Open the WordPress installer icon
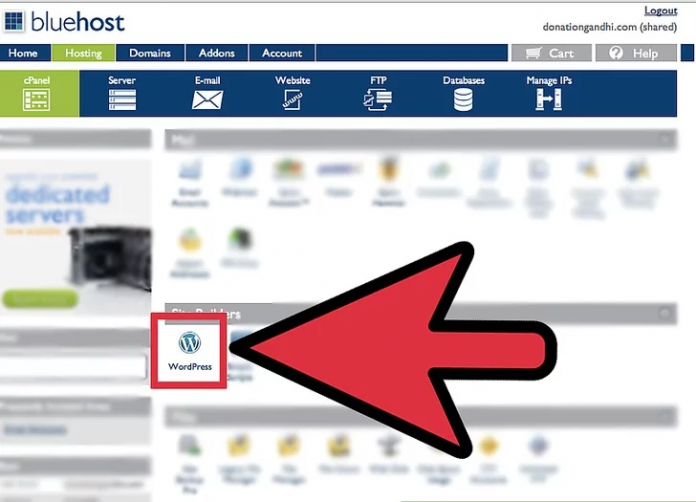Image resolution: width=696 pixels, height=502 pixels. click(189, 351)
